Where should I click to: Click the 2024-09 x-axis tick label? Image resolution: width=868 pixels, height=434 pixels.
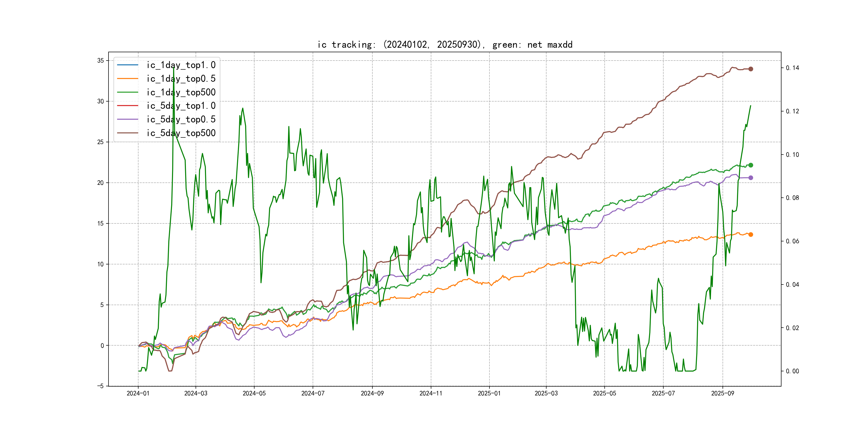(x=372, y=393)
